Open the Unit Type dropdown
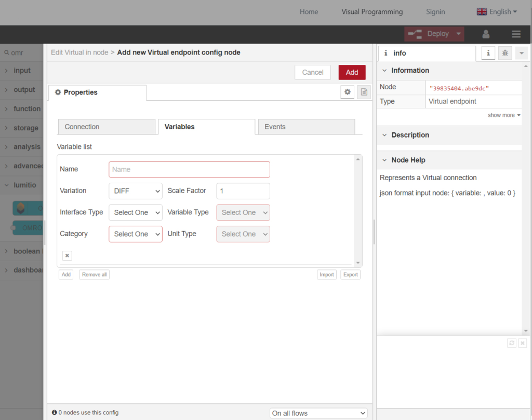This screenshot has height=420, width=532. [243, 234]
